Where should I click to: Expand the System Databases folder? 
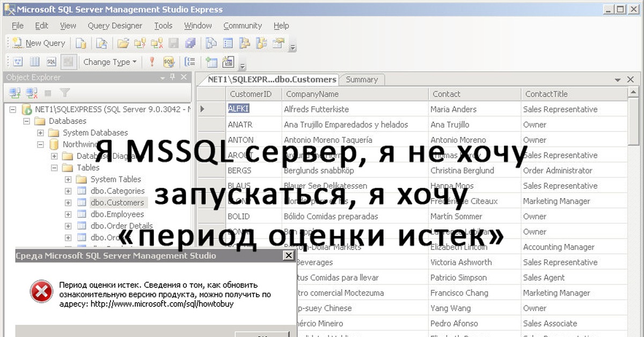pyautogui.click(x=40, y=133)
